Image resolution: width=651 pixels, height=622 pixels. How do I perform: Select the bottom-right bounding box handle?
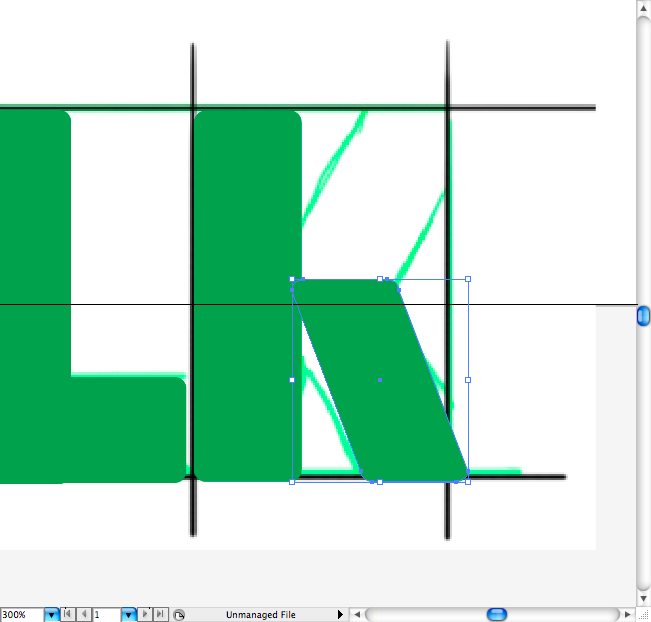(468, 482)
